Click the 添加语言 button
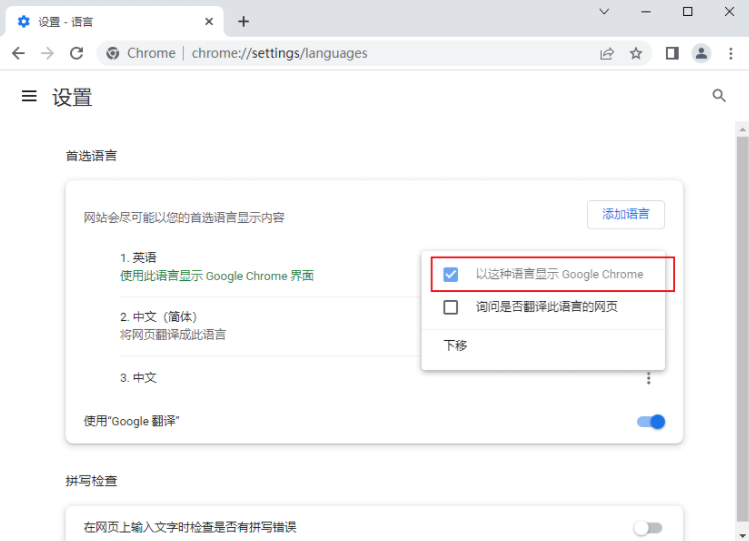The height and width of the screenshot is (541, 749). [625, 214]
